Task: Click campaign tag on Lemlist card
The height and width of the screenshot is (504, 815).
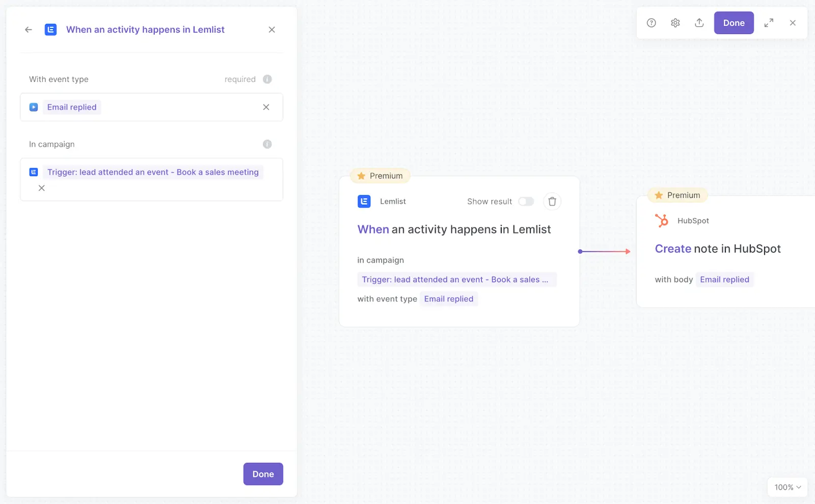Action: click(x=457, y=280)
